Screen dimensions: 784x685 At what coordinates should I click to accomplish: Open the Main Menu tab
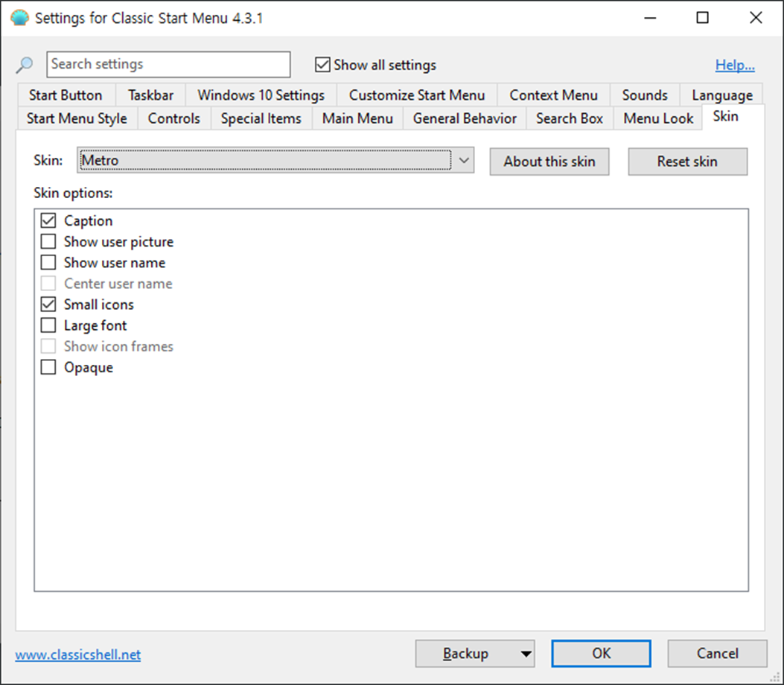357,118
